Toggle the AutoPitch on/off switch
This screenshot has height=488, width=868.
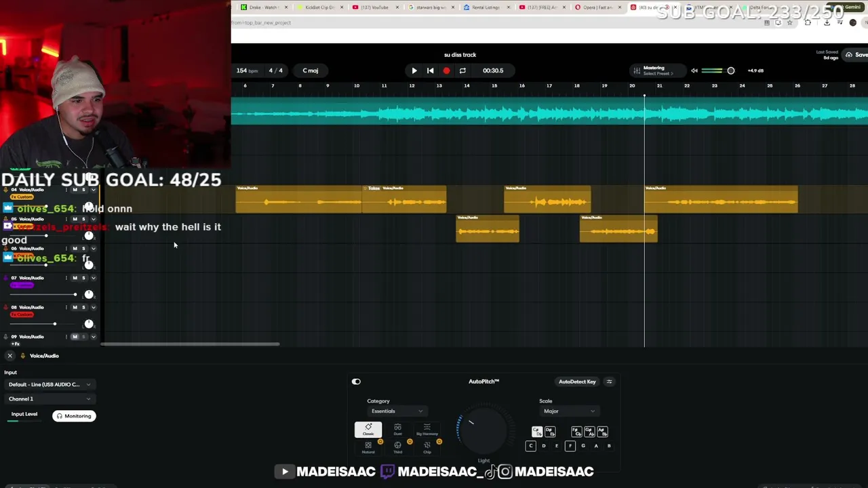click(x=356, y=382)
